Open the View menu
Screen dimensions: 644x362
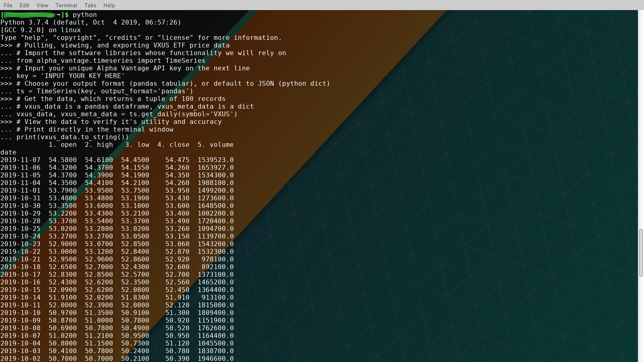[42, 5]
